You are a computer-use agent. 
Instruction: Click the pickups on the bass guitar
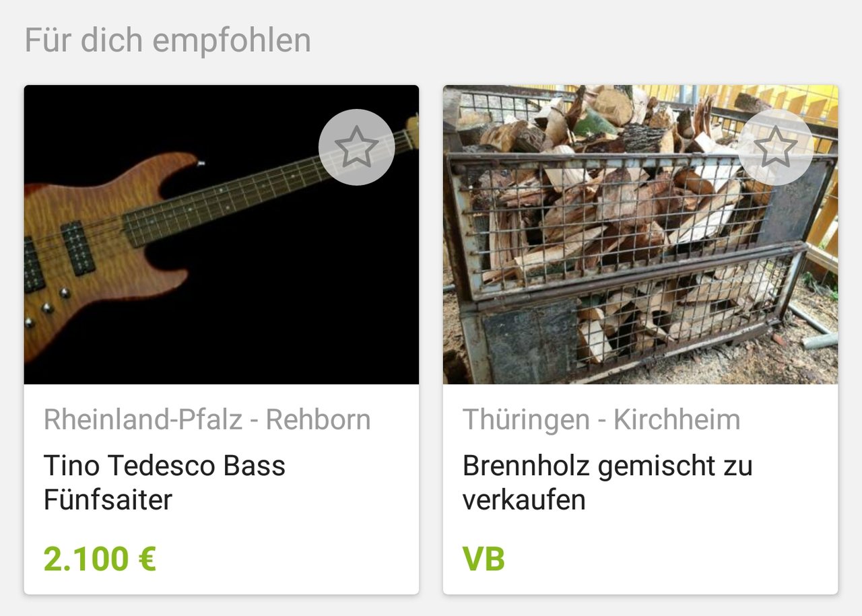tap(78, 248)
